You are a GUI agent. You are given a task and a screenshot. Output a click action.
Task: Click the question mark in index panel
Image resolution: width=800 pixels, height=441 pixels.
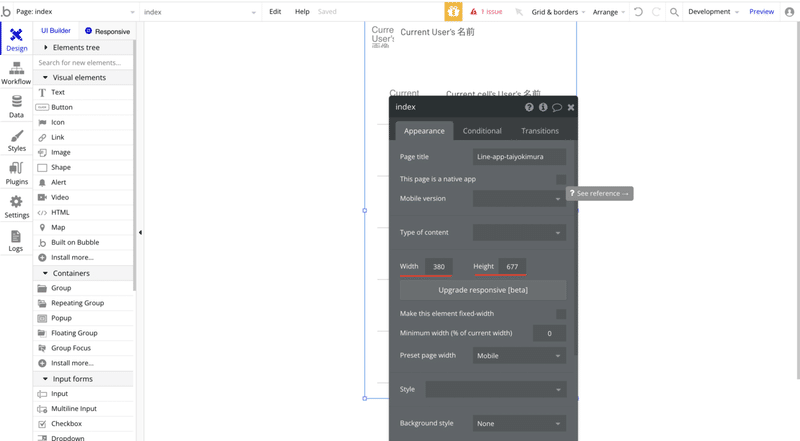click(529, 107)
